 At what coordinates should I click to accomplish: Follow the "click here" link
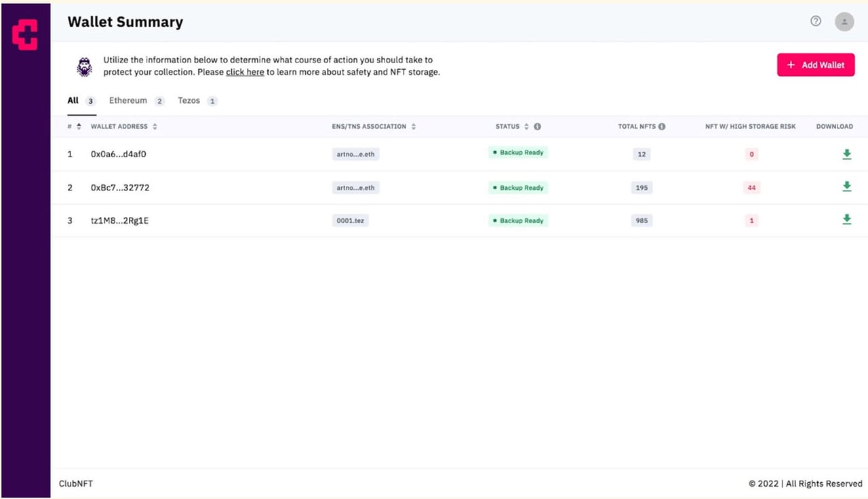point(245,72)
